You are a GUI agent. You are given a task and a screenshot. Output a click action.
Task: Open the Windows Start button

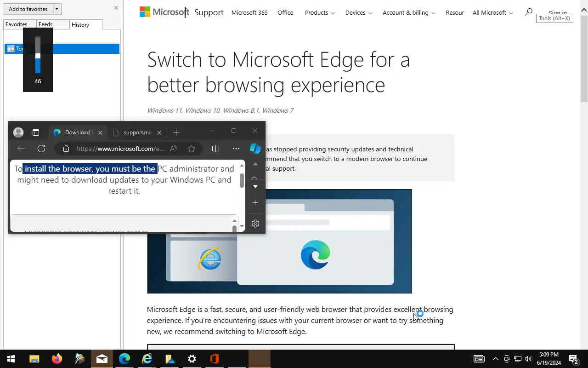[x=11, y=359]
